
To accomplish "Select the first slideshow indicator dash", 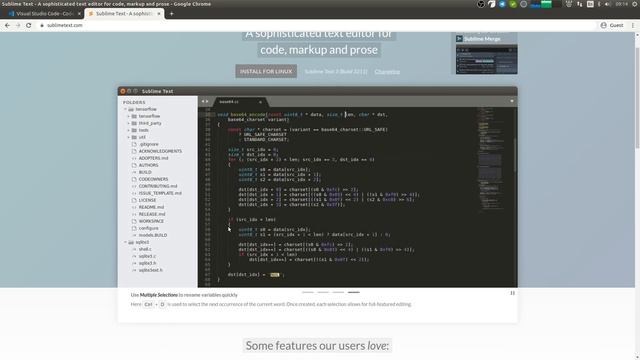I will pyautogui.click(x=308, y=292).
